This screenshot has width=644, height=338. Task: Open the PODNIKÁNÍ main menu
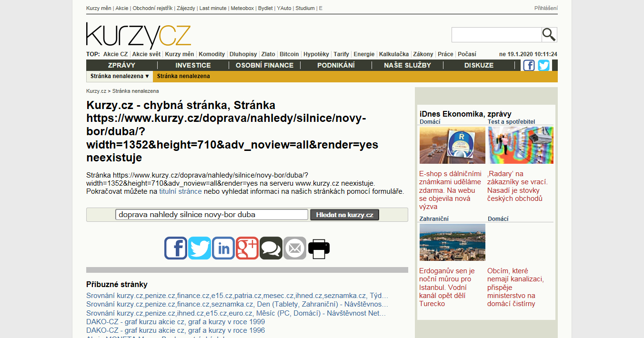(x=336, y=65)
